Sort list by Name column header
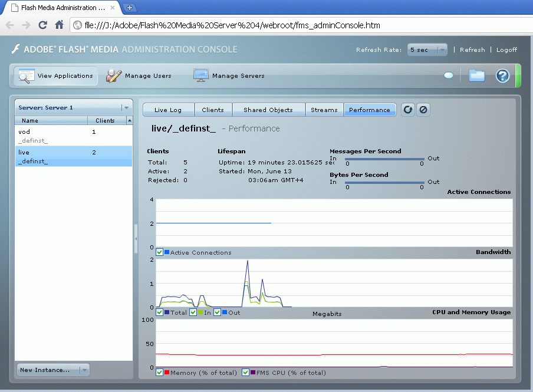The height and width of the screenshot is (392, 533). (51, 120)
